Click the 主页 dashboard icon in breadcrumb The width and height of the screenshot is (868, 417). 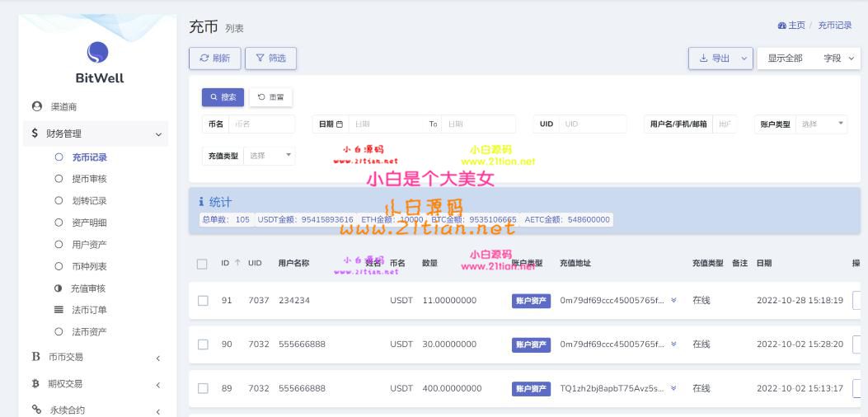782,26
